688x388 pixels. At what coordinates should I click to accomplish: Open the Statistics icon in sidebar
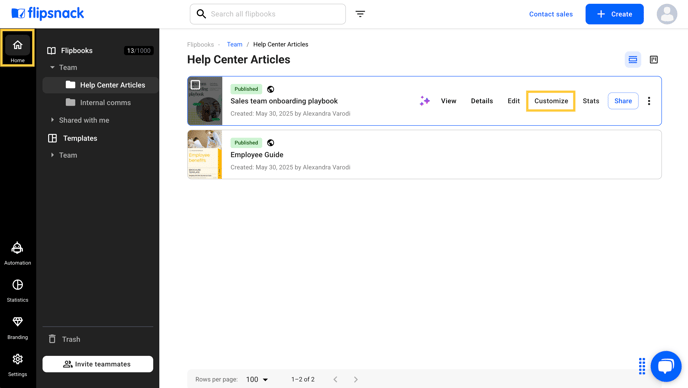17,290
